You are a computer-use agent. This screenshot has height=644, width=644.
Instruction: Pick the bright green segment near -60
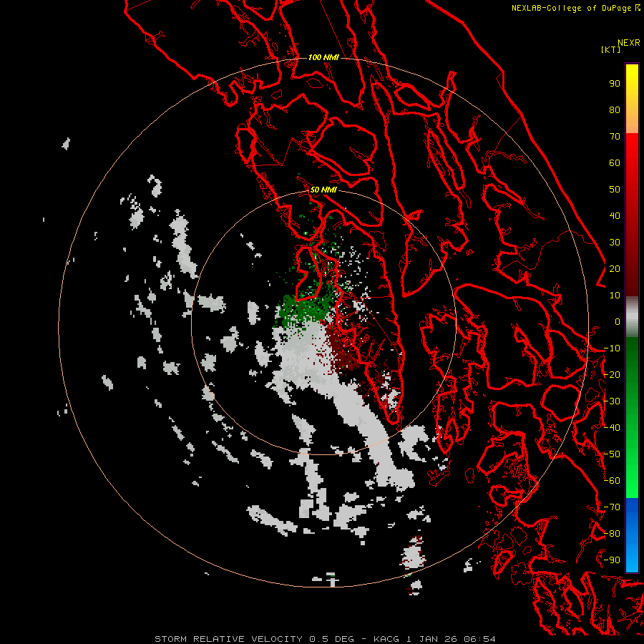coord(632,481)
